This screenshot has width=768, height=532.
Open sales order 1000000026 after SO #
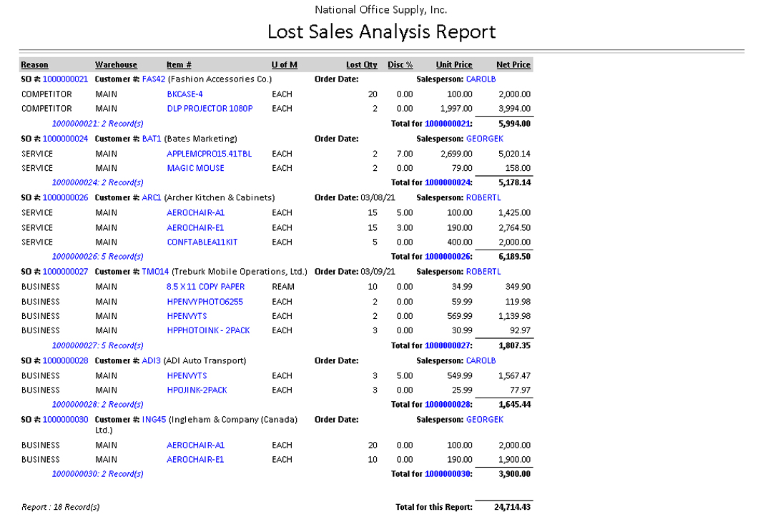point(65,197)
